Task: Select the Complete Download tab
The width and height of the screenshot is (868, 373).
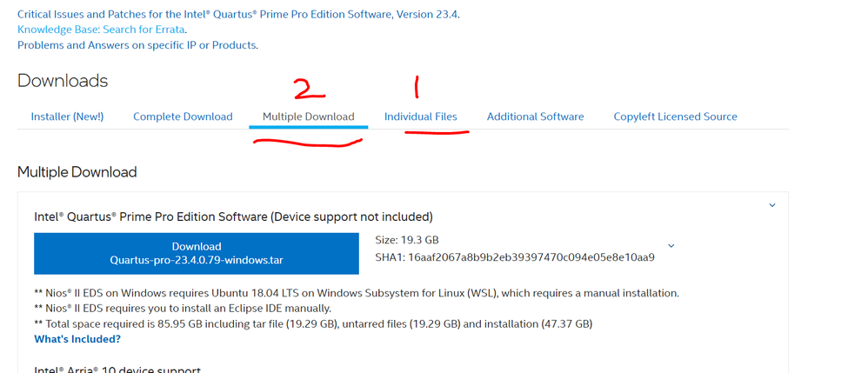Action: (x=183, y=117)
